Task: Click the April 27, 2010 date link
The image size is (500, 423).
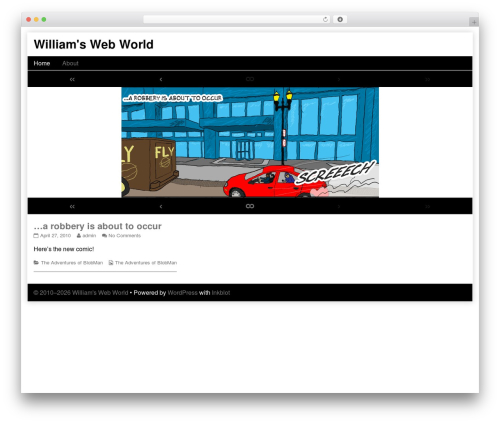Action: pyautogui.click(x=55, y=236)
